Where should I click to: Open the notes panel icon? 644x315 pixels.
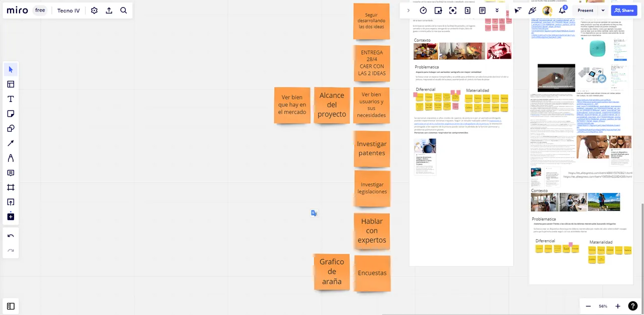click(x=482, y=11)
